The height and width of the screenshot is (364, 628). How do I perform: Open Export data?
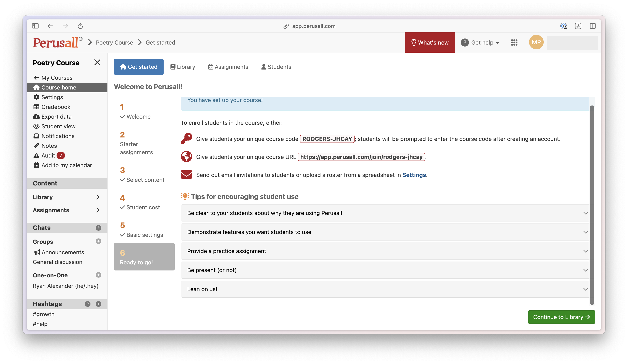tap(67, 117)
